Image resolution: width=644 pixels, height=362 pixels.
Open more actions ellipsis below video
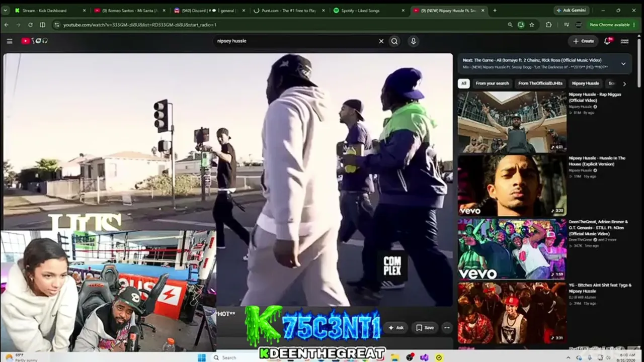click(x=447, y=328)
